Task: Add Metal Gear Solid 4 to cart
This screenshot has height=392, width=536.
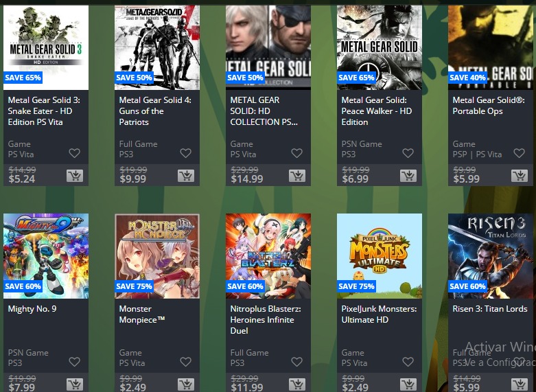Action: coord(186,176)
